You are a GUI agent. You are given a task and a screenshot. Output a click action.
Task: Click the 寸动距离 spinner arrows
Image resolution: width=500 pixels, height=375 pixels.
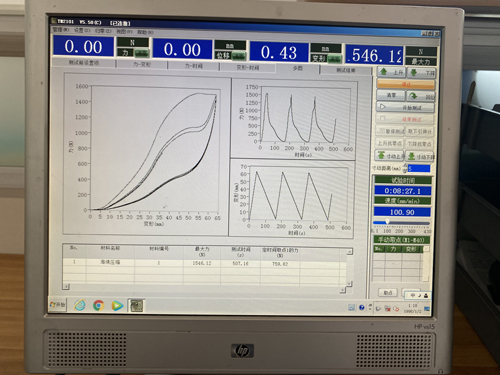(405, 168)
